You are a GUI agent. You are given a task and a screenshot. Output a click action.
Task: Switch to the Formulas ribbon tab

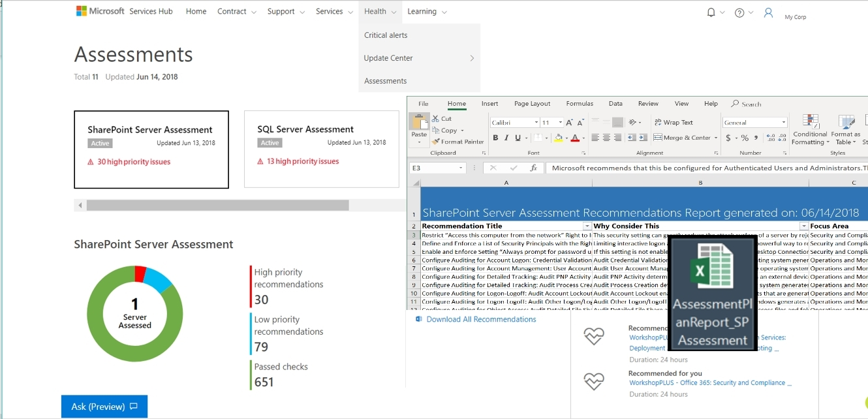580,103
